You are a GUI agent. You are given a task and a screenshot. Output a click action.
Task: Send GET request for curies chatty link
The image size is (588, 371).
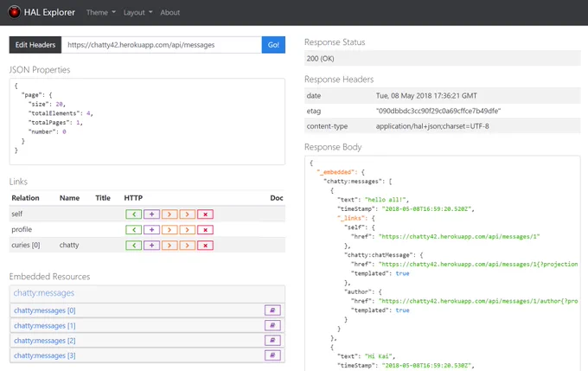[x=133, y=246]
